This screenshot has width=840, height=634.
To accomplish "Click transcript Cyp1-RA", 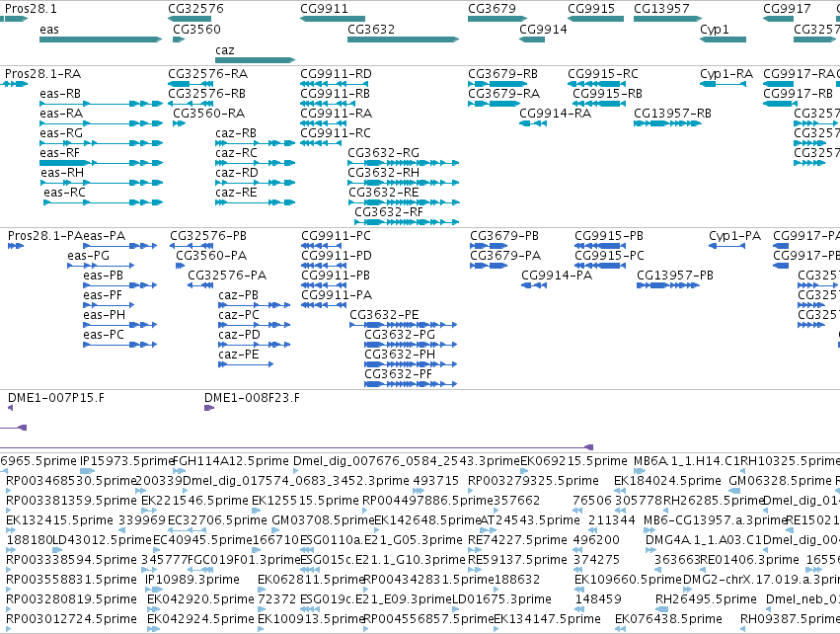I will tap(723, 84).
